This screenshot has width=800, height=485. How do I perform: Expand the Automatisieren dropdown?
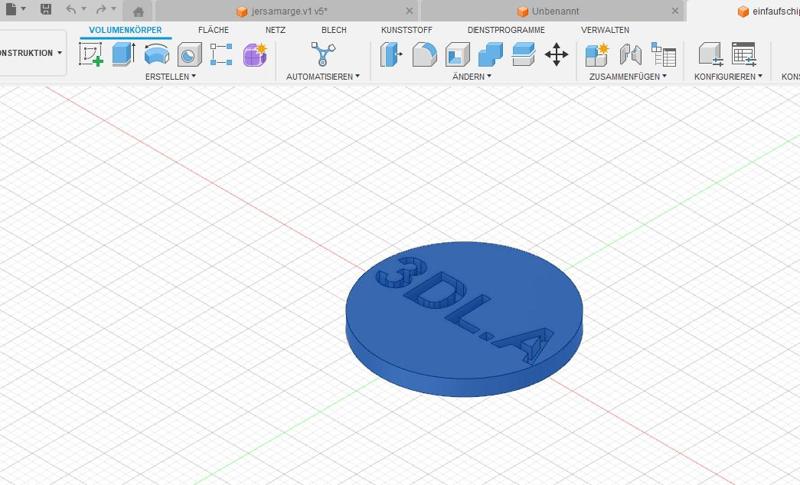[323, 76]
